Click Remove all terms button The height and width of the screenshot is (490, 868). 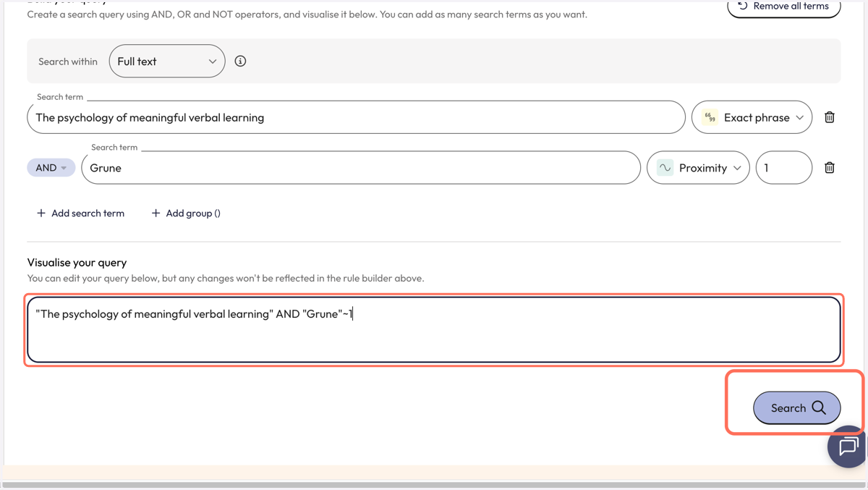click(x=783, y=7)
